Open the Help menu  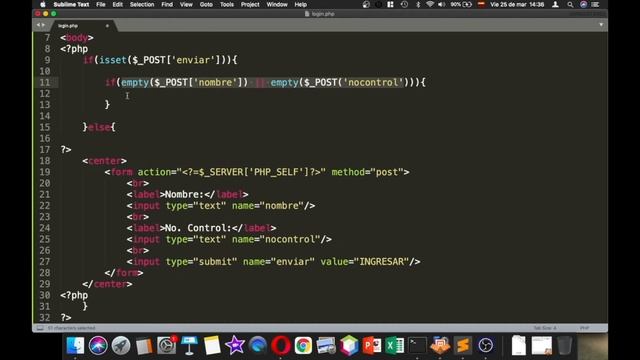(301, 4)
